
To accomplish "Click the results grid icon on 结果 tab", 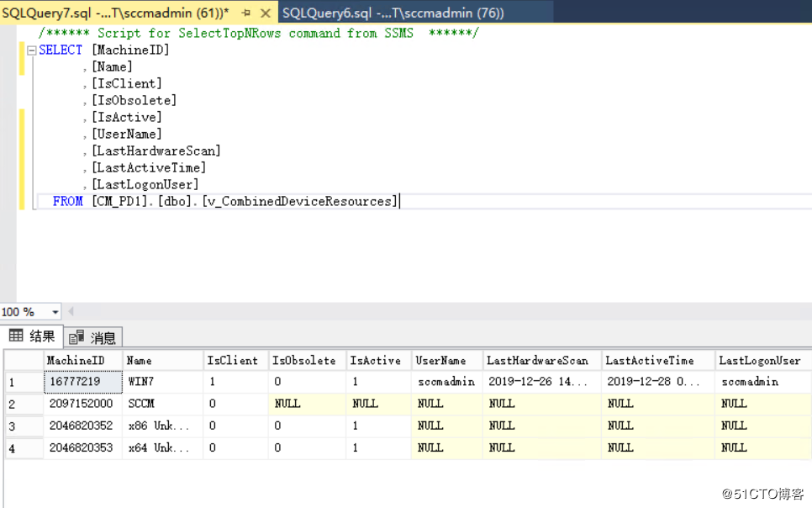I will [15, 336].
